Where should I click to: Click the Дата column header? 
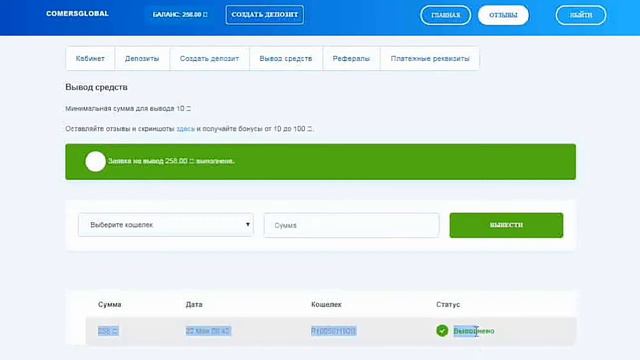[194, 304]
